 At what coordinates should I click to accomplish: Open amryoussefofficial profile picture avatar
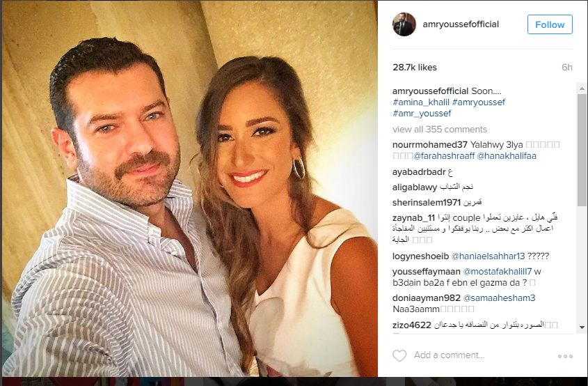[x=404, y=24]
